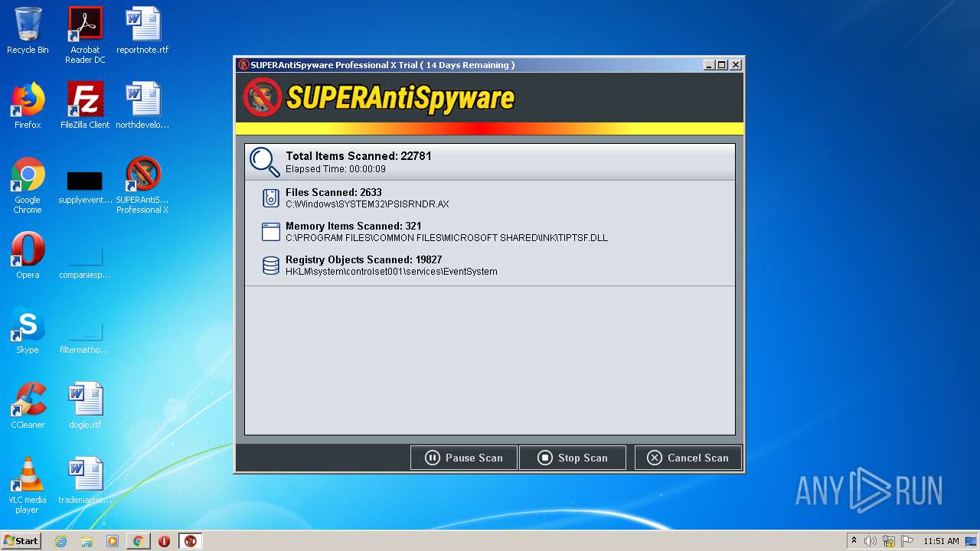Image resolution: width=980 pixels, height=551 pixels.
Task: Click the Registry Objects Scanned database icon
Action: 270,266
